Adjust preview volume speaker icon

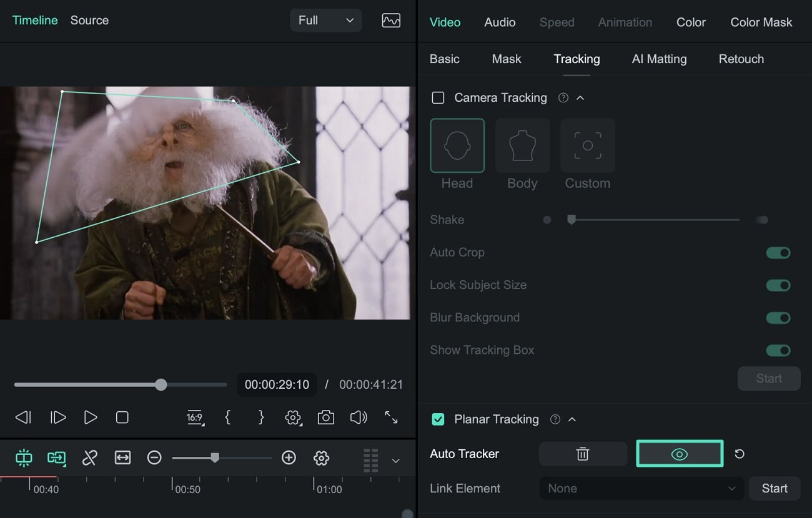[359, 418]
